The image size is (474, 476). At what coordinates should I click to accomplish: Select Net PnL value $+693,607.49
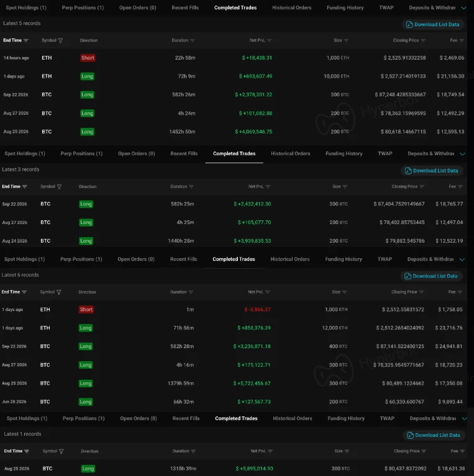click(x=255, y=76)
